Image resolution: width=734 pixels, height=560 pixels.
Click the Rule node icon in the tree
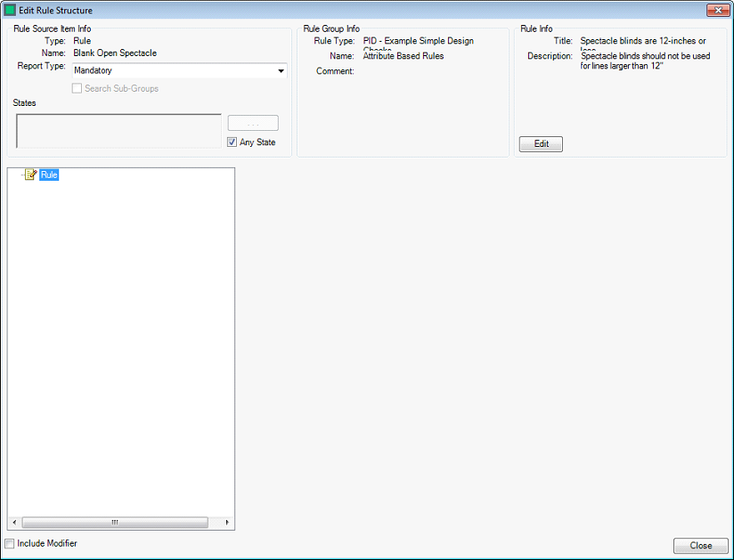tap(30, 175)
